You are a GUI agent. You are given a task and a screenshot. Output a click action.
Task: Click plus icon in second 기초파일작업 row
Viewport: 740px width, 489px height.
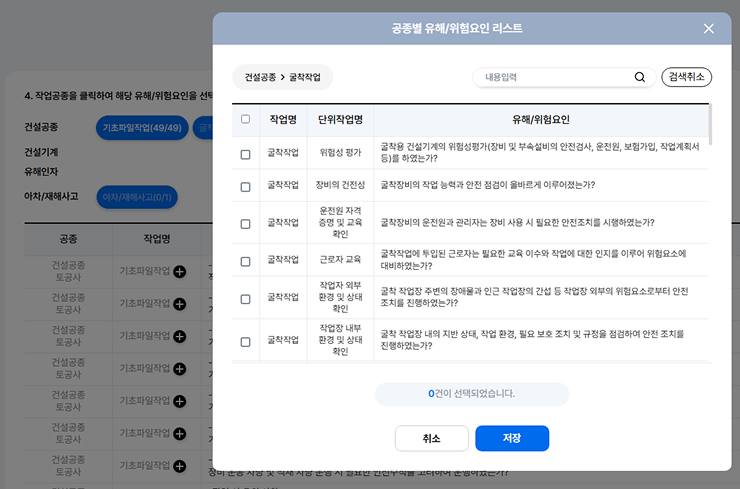179,303
